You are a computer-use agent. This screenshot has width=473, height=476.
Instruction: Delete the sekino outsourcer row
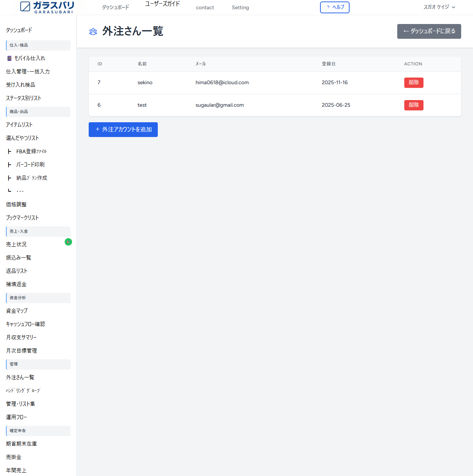[x=414, y=82]
